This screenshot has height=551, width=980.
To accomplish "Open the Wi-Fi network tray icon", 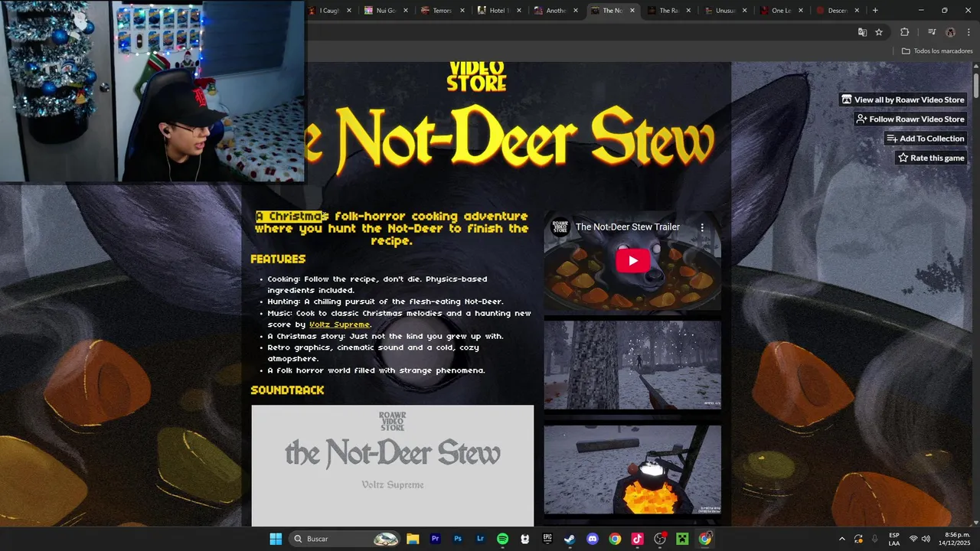I will (x=913, y=539).
